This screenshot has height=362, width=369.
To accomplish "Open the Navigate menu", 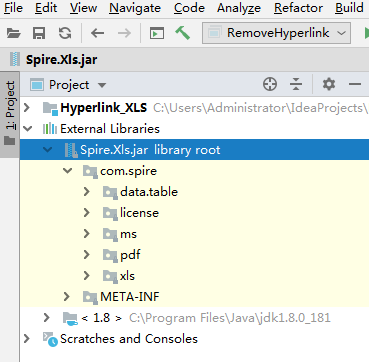I will pos(135,8).
